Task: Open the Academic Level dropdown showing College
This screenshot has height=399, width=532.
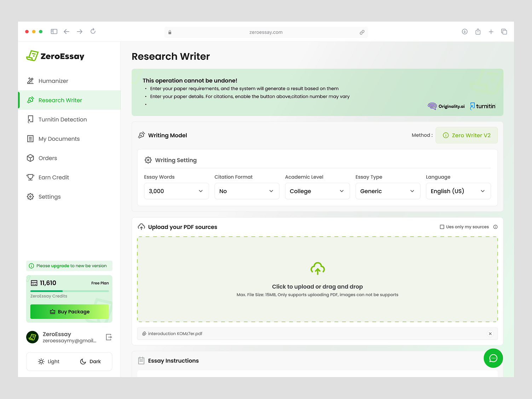Action: (x=317, y=191)
